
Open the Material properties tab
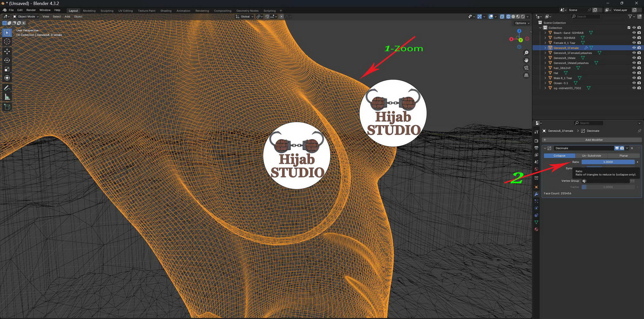[536, 229]
